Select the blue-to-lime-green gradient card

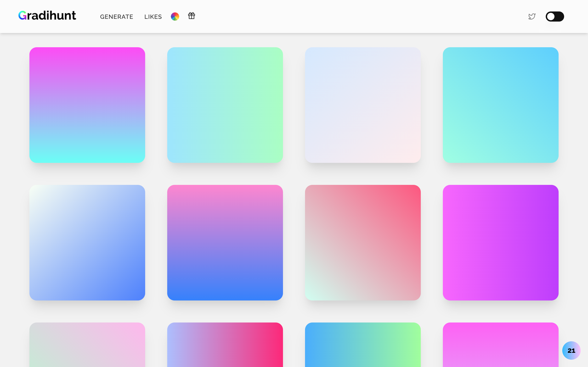tap(363, 345)
